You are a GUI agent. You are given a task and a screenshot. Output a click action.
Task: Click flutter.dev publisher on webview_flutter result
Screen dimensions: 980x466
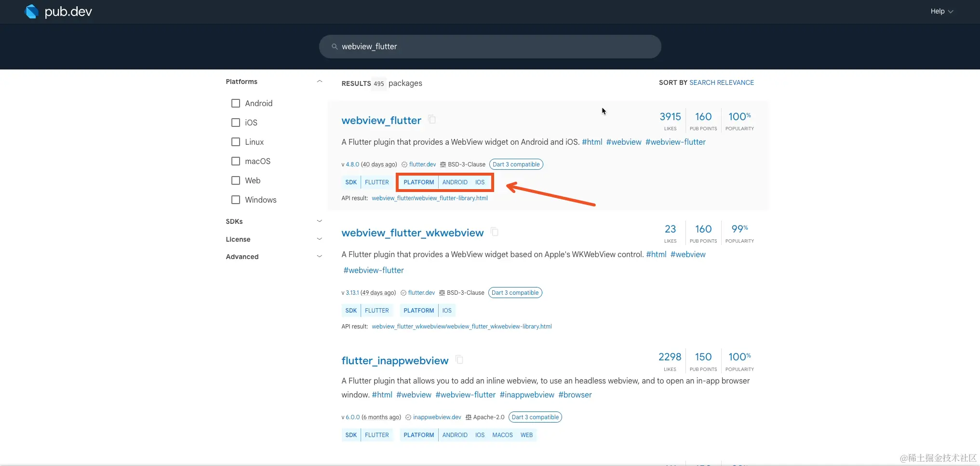pyautogui.click(x=422, y=164)
